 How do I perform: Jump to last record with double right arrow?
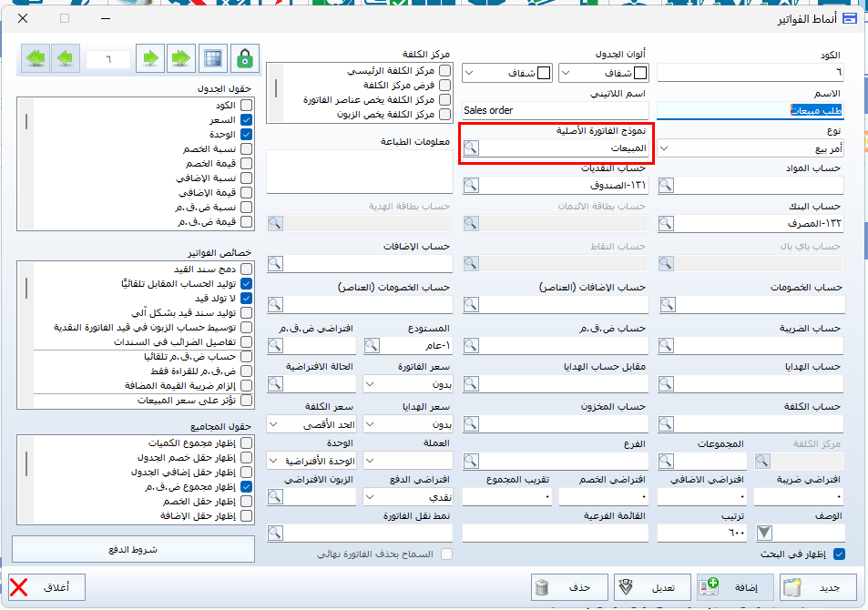(181, 58)
